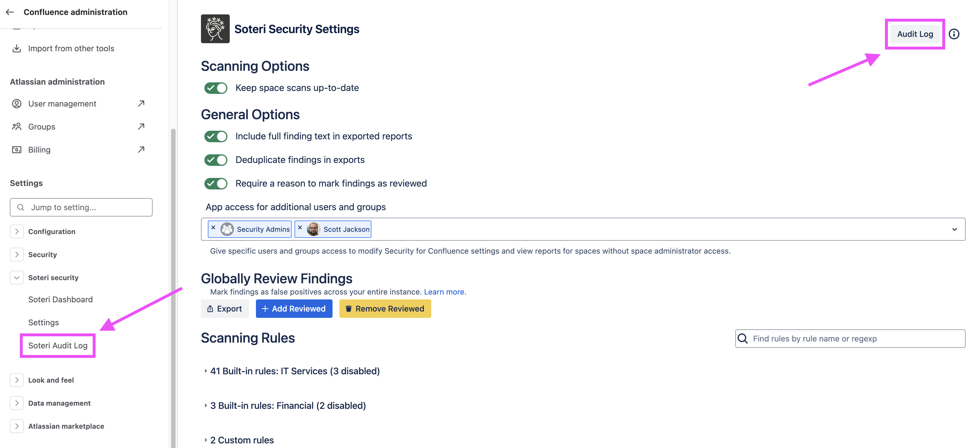Collapse the Soteri security section

pos(17,277)
